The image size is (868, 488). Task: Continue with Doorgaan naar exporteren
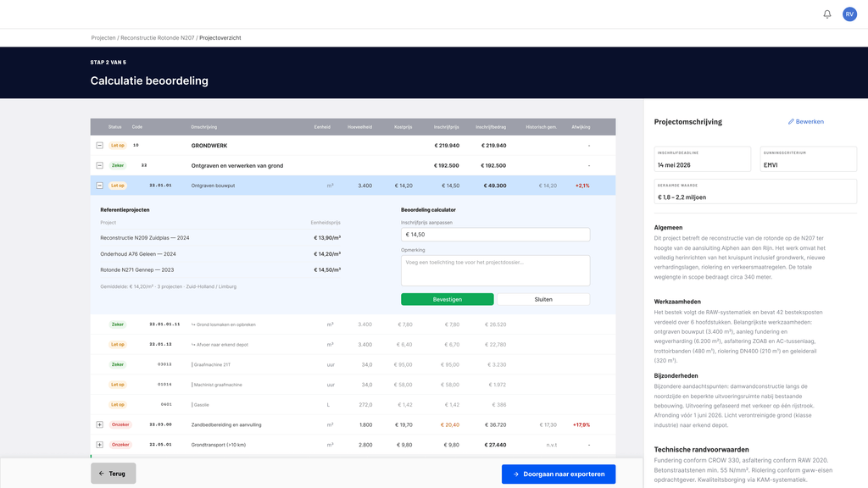coord(559,474)
